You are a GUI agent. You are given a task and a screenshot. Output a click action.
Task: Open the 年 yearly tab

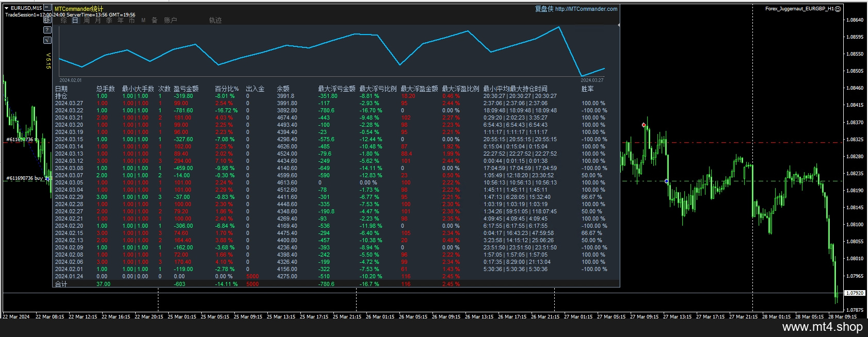[x=120, y=20]
